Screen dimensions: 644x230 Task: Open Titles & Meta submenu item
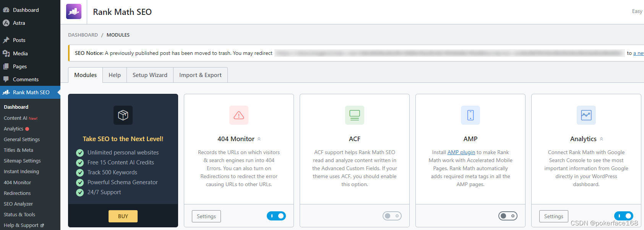[x=18, y=150]
